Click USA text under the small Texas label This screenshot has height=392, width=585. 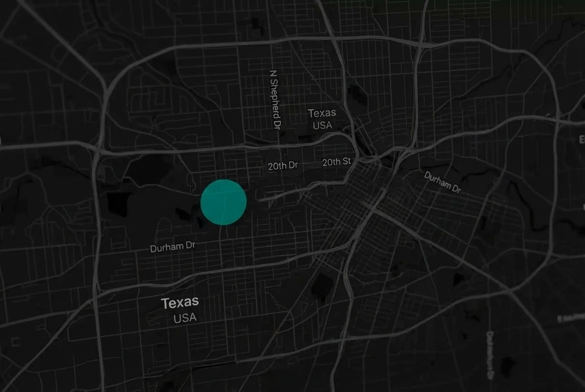[x=322, y=125]
